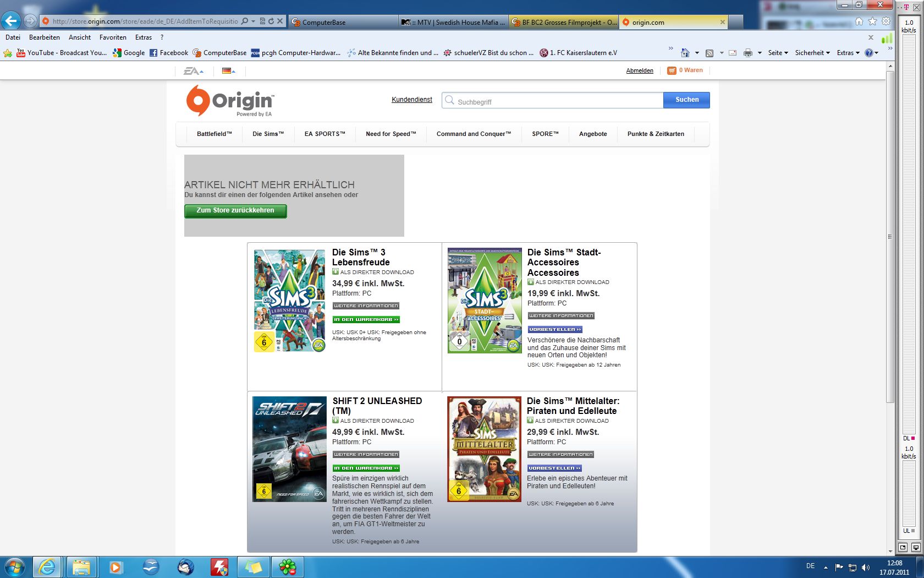924x578 pixels.
Task: Open the Need for Speed navigation item
Action: (x=391, y=134)
